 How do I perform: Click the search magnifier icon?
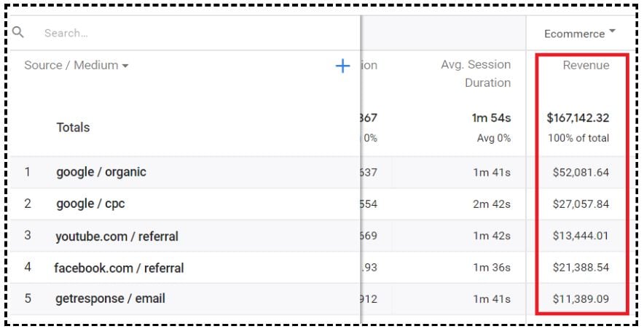(17, 32)
